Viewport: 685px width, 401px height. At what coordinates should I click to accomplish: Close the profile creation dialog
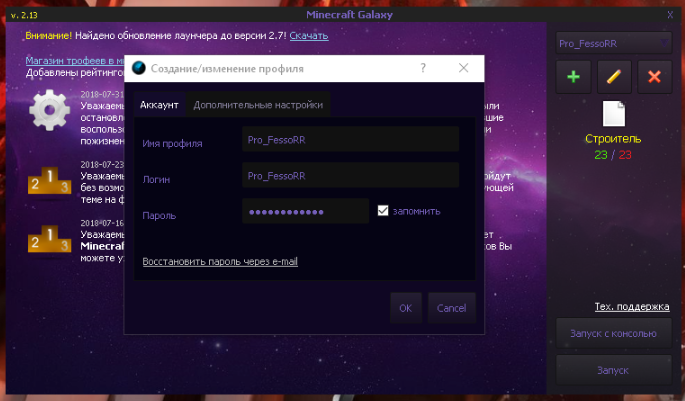coord(464,68)
